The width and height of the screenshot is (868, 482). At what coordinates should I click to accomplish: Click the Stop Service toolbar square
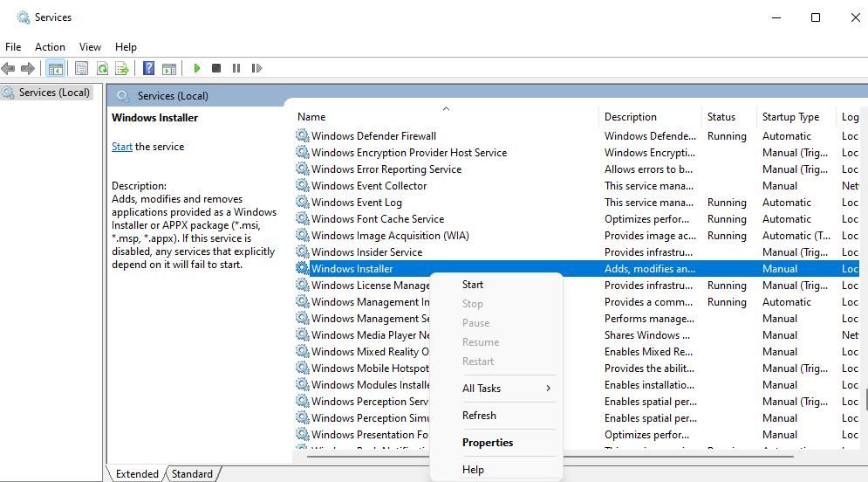click(x=216, y=68)
